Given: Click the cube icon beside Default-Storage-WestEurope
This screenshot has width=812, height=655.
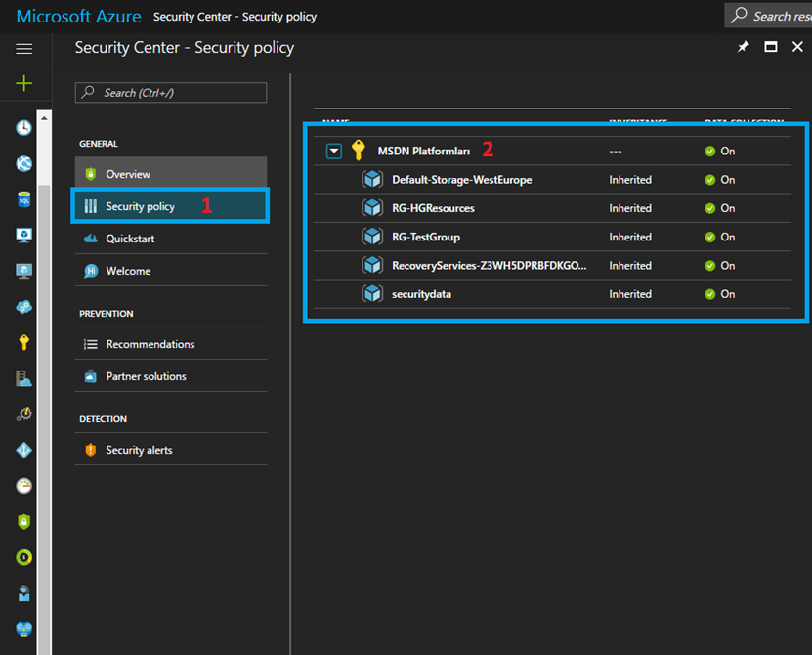Looking at the screenshot, I should pos(372,179).
